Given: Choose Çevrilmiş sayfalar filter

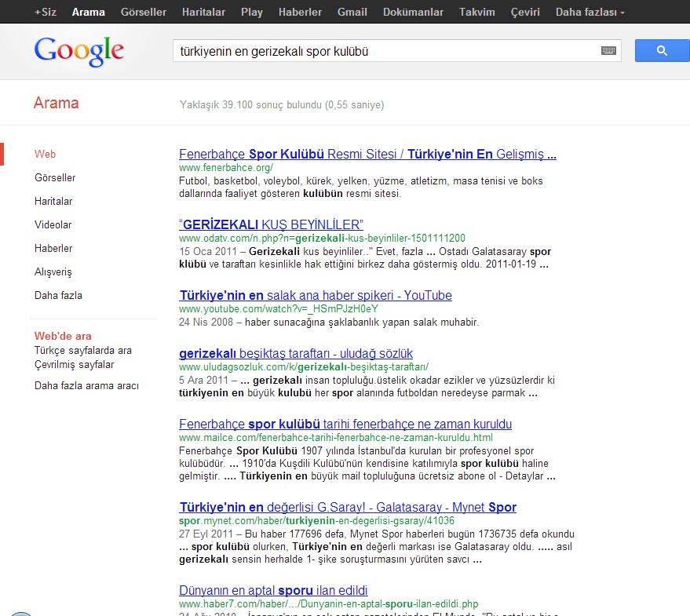Looking at the screenshot, I should pos(74,364).
